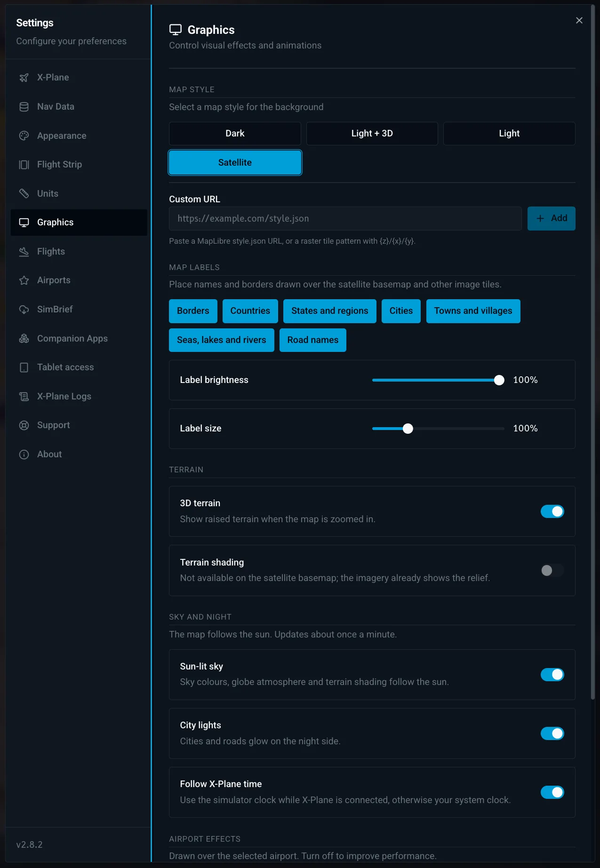Click the X-Plane airplane icon in sidebar

tap(24, 78)
